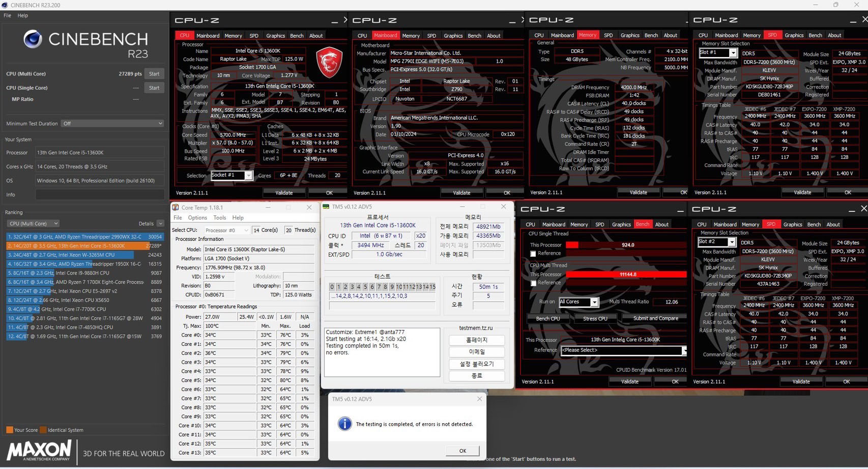The height and width of the screenshot is (469, 868).
Task: Click the Identical System legend square
Action: pos(43,430)
